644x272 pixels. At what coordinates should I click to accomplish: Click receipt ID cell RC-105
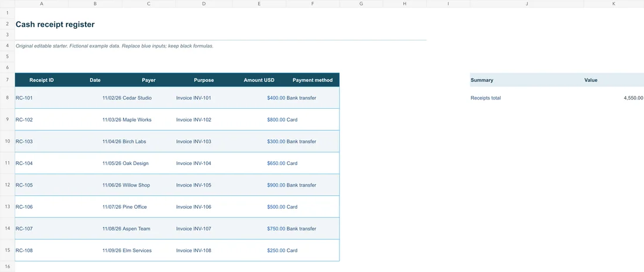click(42, 185)
